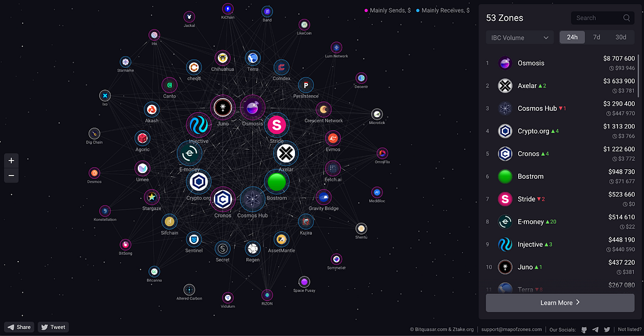
Task: Click the zones Search field
Action: pos(602,18)
